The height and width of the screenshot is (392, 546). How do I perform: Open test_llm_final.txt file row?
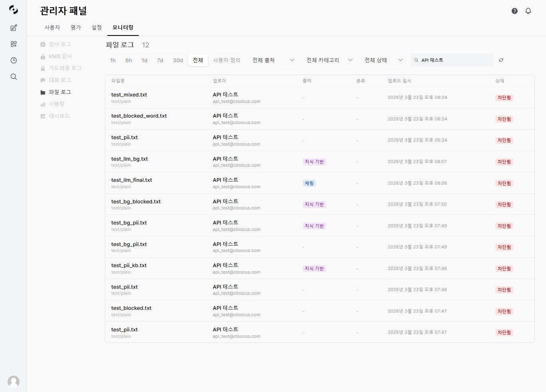pyautogui.click(x=320, y=183)
